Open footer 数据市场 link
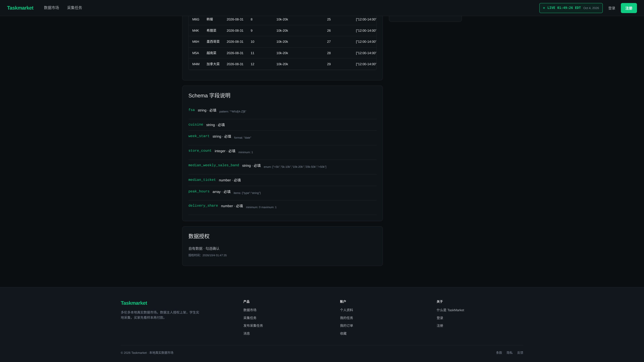 pos(250,310)
